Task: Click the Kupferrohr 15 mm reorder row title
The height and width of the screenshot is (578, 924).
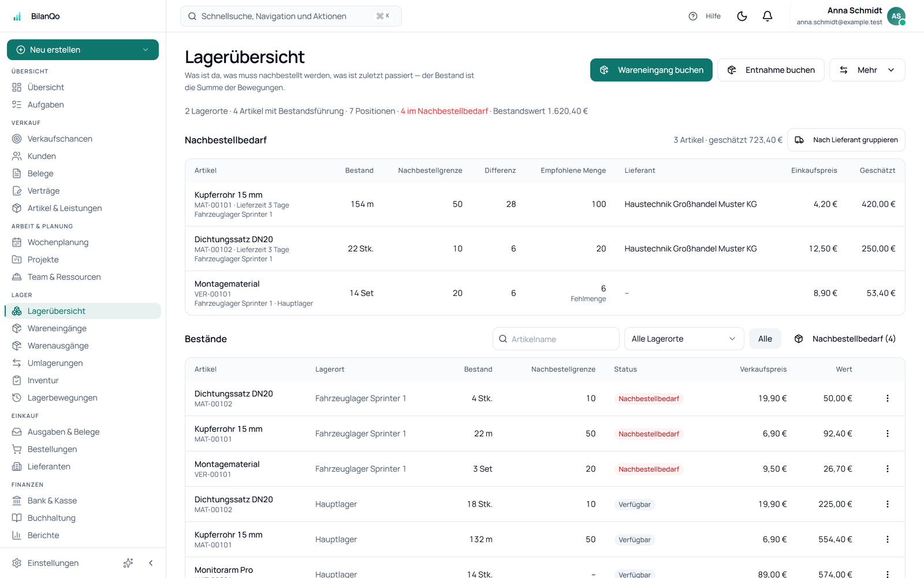Action: (x=229, y=195)
